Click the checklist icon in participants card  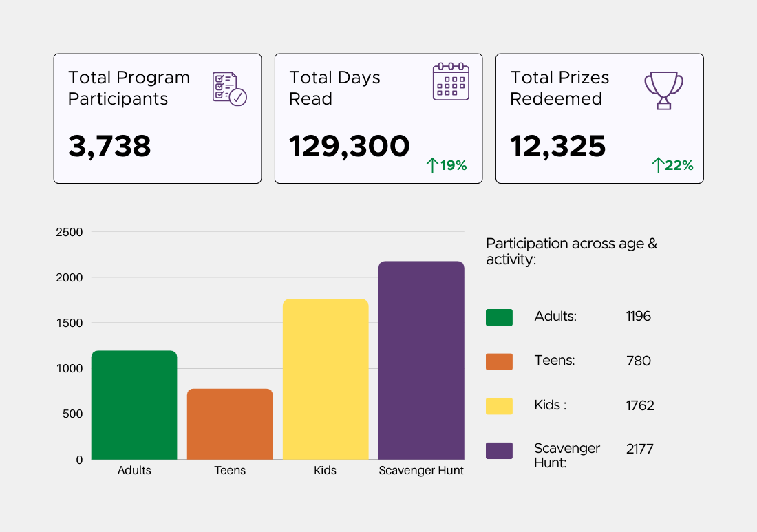click(229, 89)
